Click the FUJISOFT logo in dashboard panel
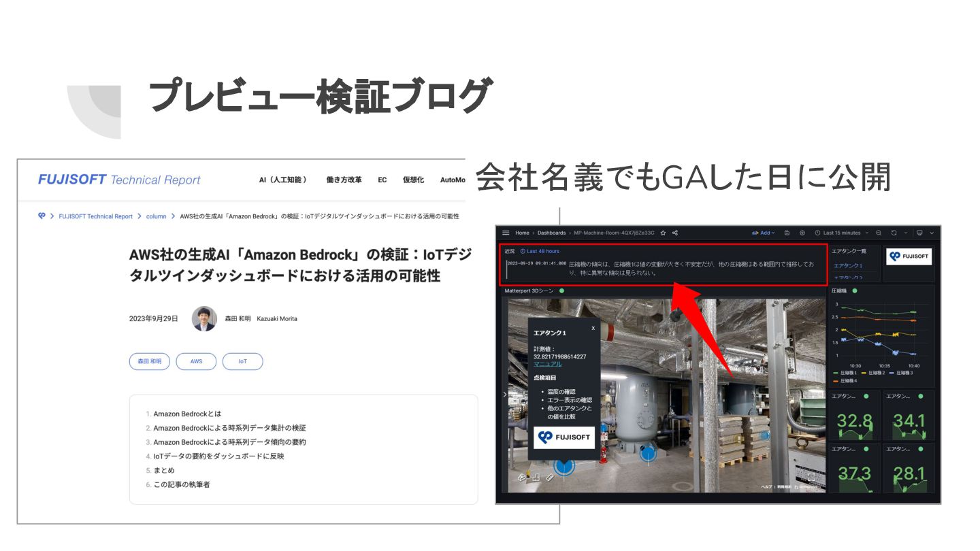Image resolution: width=980 pixels, height=551 pixels. pyautogui.click(x=909, y=257)
